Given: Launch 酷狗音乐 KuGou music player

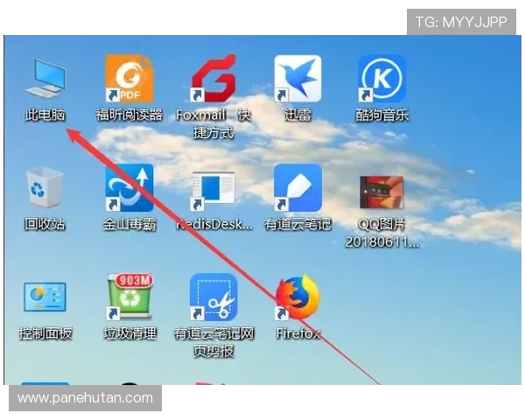Looking at the screenshot, I should pos(382,79).
